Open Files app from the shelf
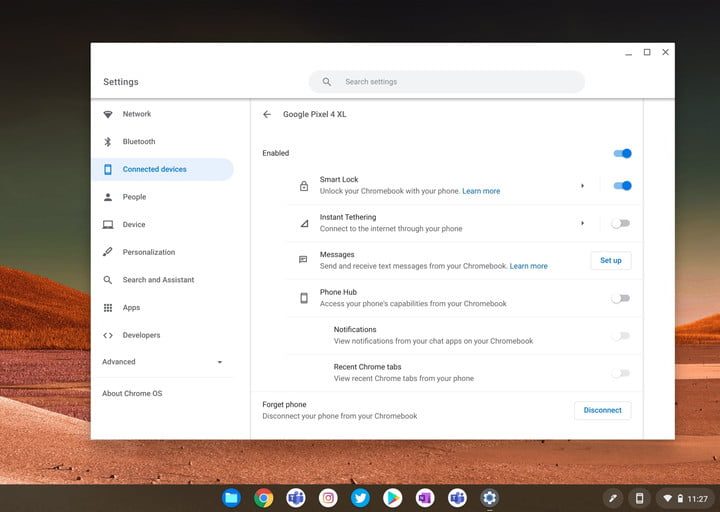720x512 pixels. (231, 498)
